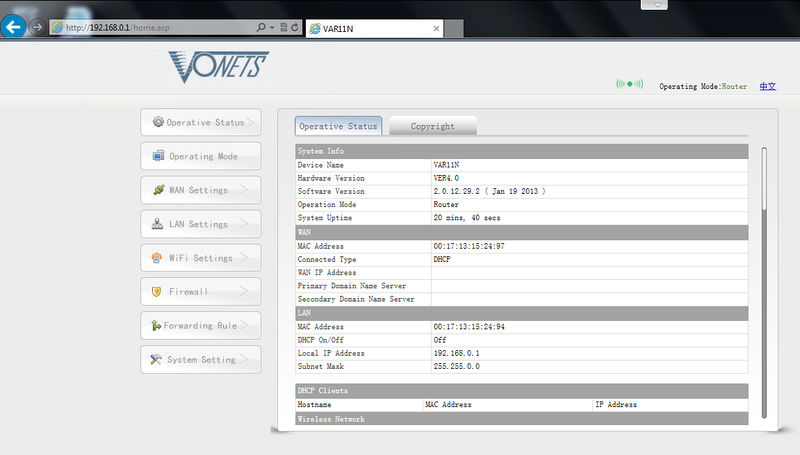Click the Operative Status gear icon
The image size is (800, 455).
tap(158, 122)
